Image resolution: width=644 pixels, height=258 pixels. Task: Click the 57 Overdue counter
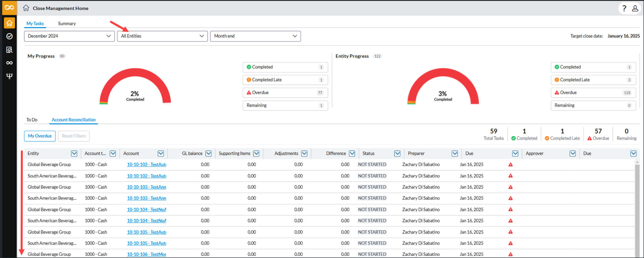coord(598,134)
